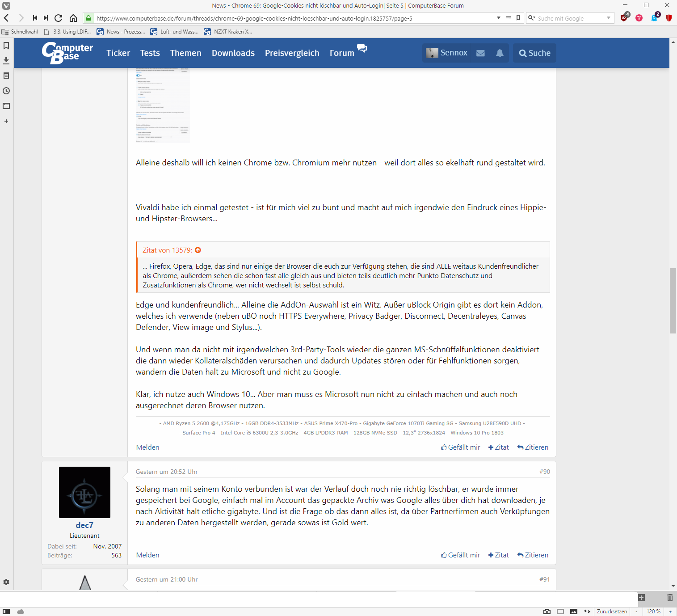Open the Preisvergleich menu
The image size is (677, 616).
tap(292, 53)
